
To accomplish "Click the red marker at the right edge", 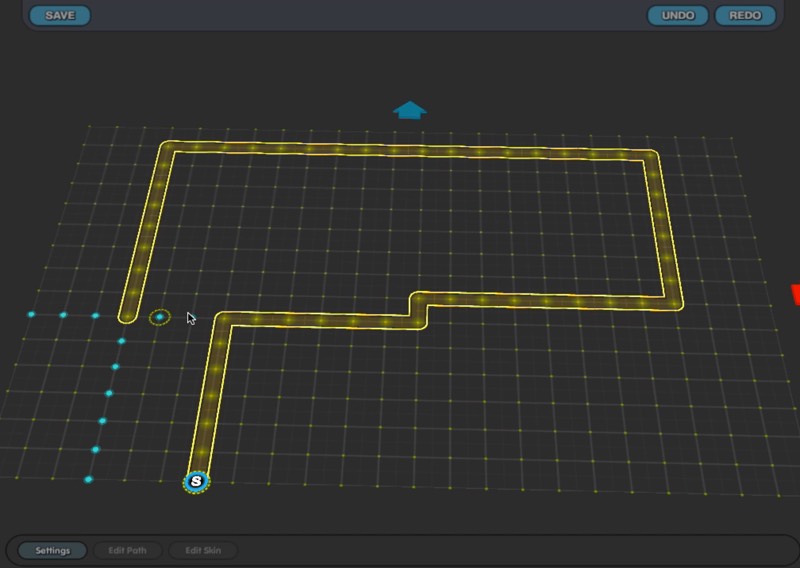I will pyautogui.click(x=795, y=294).
